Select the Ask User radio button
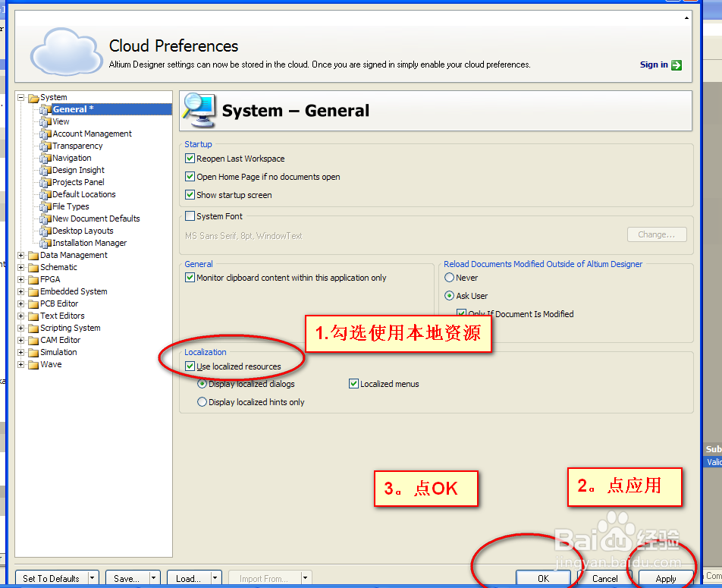Image resolution: width=722 pixels, height=588 pixels. tap(450, 295)
